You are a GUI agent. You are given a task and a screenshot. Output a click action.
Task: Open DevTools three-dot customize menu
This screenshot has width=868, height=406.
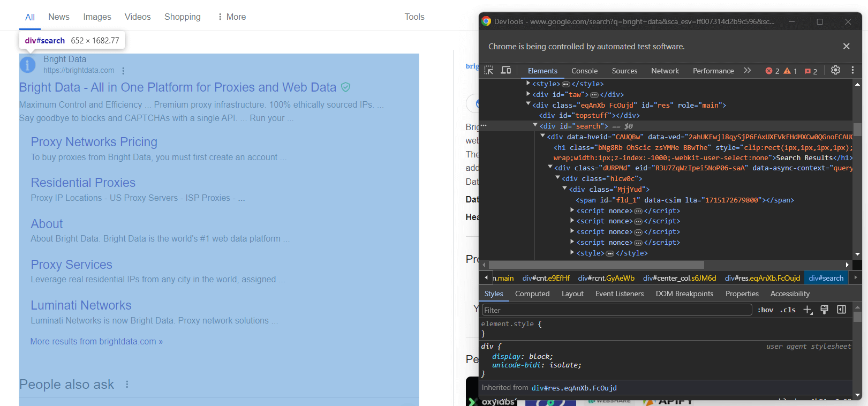coord(852,70)
